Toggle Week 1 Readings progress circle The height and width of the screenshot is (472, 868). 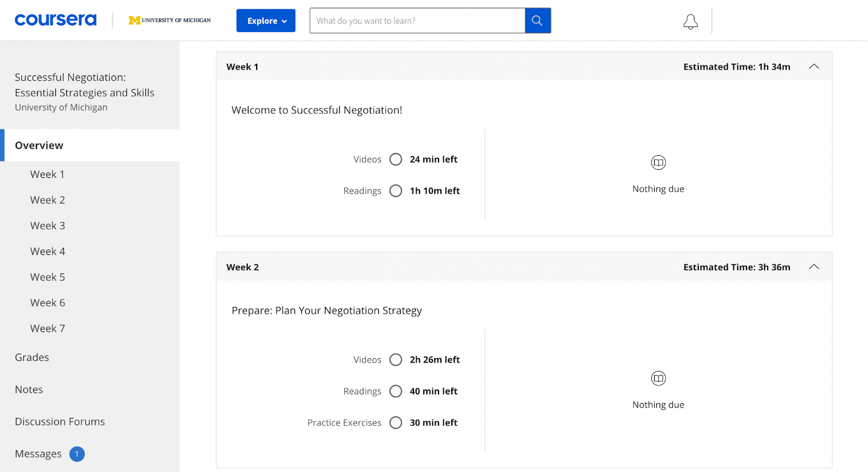click(396, 191)
